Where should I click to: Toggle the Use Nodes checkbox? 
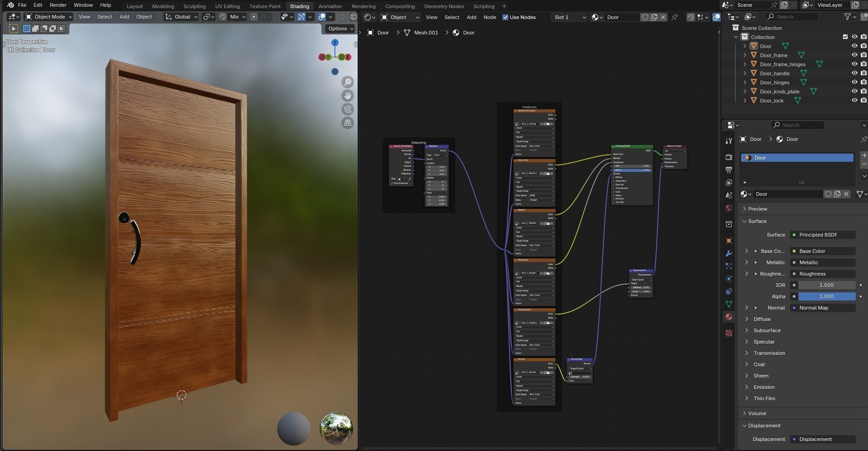point(505,17)
